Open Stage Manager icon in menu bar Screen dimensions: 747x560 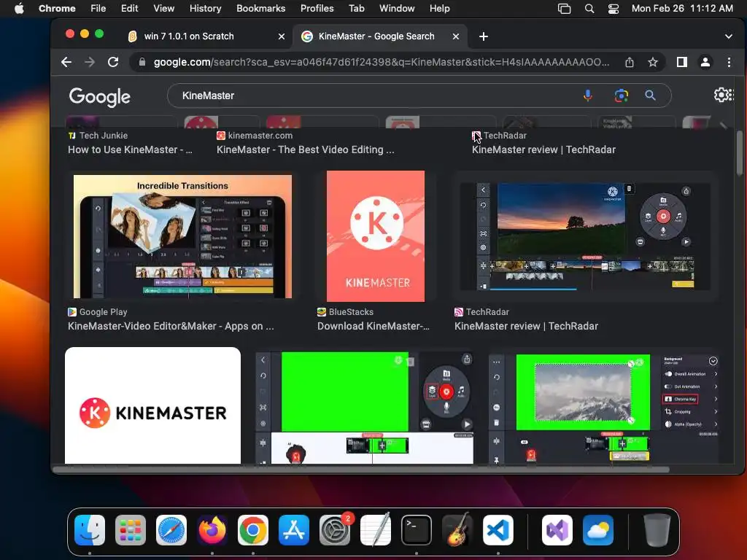coord(564,9)
